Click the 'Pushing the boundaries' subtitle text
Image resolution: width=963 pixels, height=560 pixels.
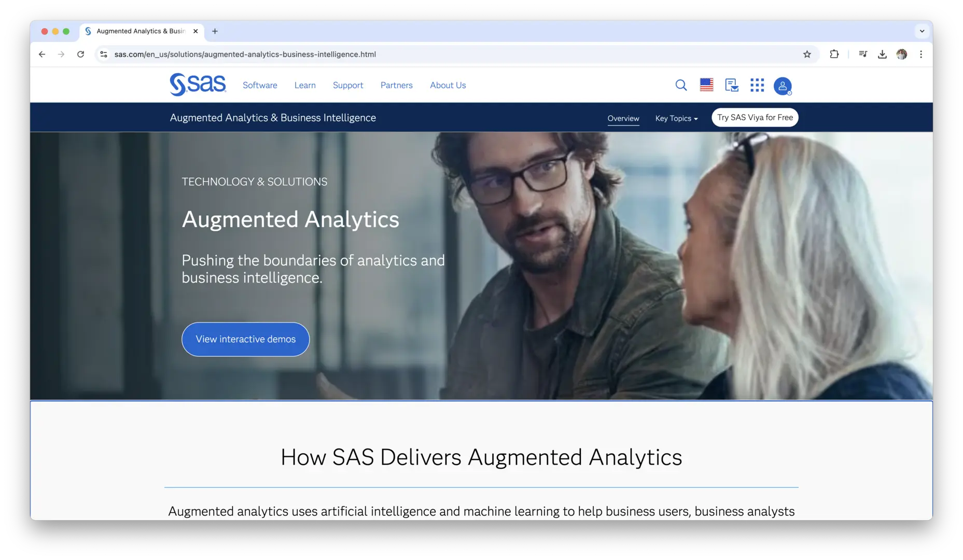coord(313,269)
